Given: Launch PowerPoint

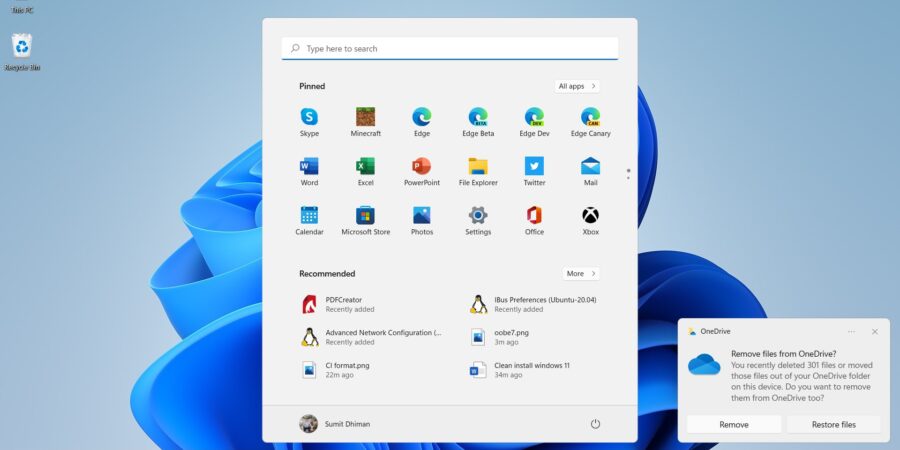Looking at the screenshot, I should coord(421,172).
